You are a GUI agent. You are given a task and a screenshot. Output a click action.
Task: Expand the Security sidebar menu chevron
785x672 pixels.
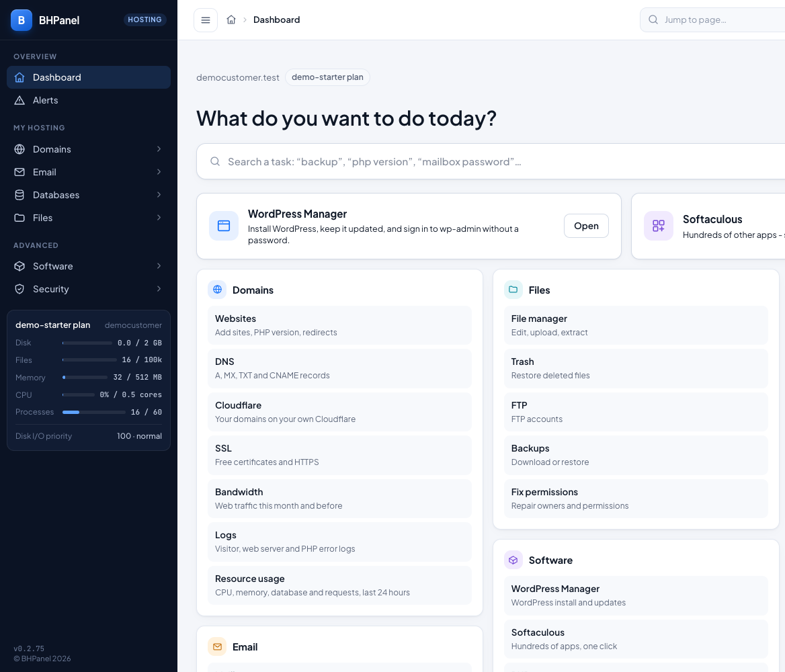tap(159, 289)
